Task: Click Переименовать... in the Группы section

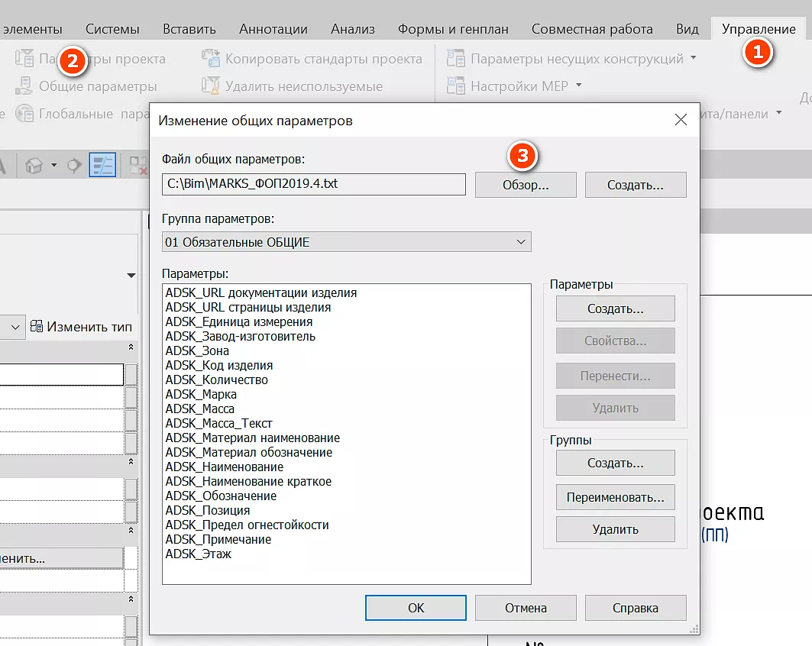Action: coord(615,498)
